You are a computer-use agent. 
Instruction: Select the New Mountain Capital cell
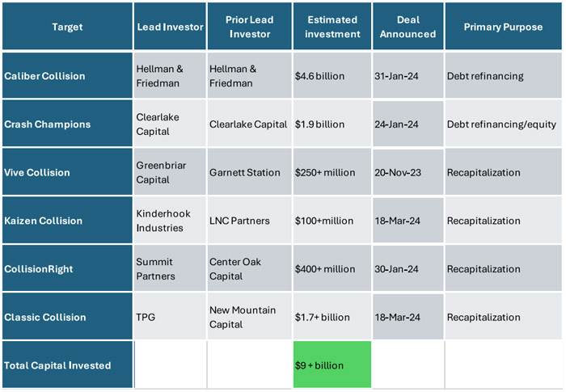[249, 317]
